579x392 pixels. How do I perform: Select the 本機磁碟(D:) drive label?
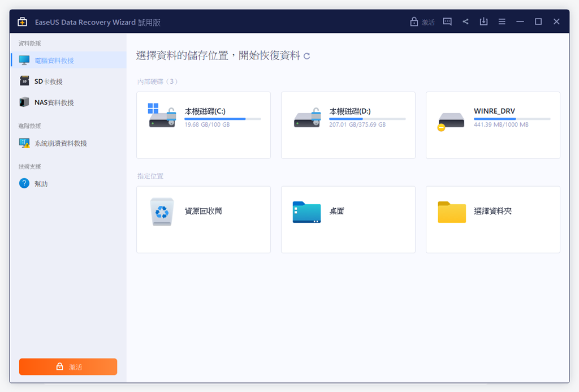(349, 111)
